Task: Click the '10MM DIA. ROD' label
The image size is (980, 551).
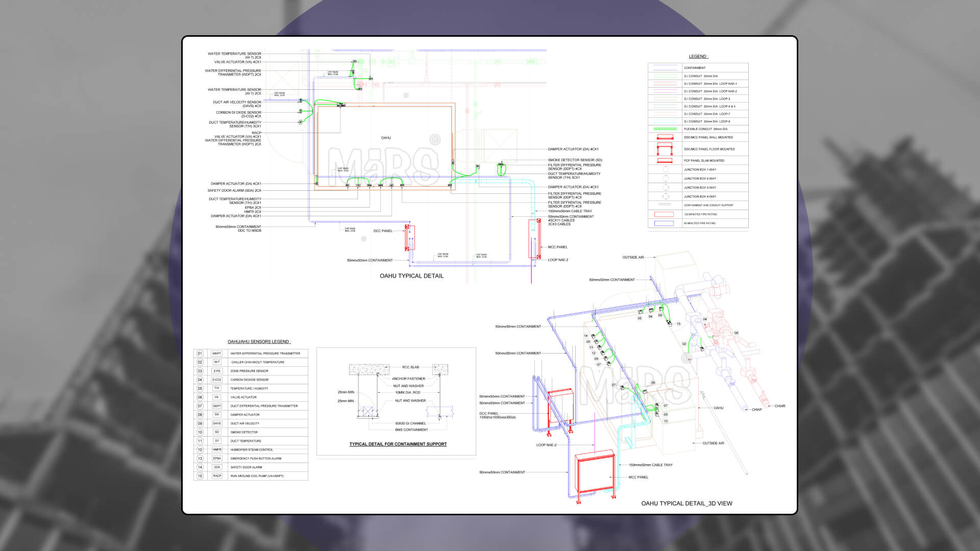Action: 408,393
